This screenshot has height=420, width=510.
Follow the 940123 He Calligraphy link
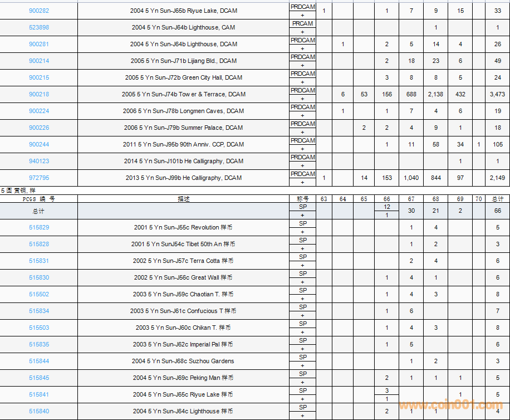click(x=39, y=161)
